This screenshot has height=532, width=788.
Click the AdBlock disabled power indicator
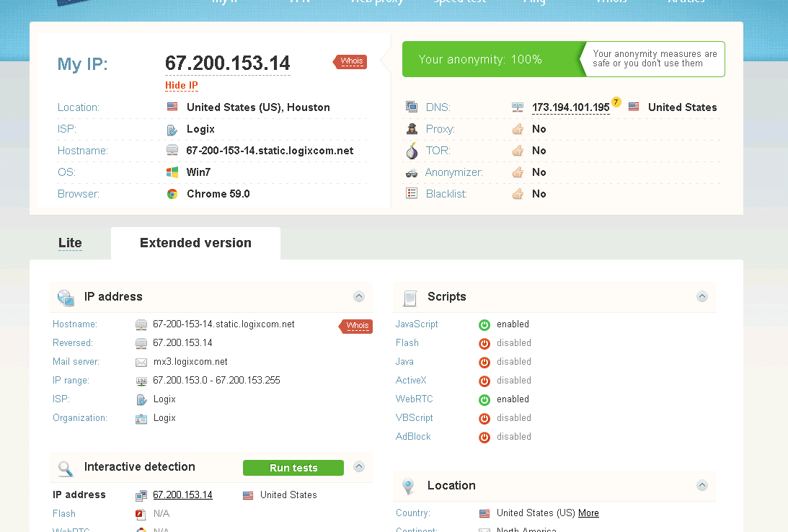(484, 437)
